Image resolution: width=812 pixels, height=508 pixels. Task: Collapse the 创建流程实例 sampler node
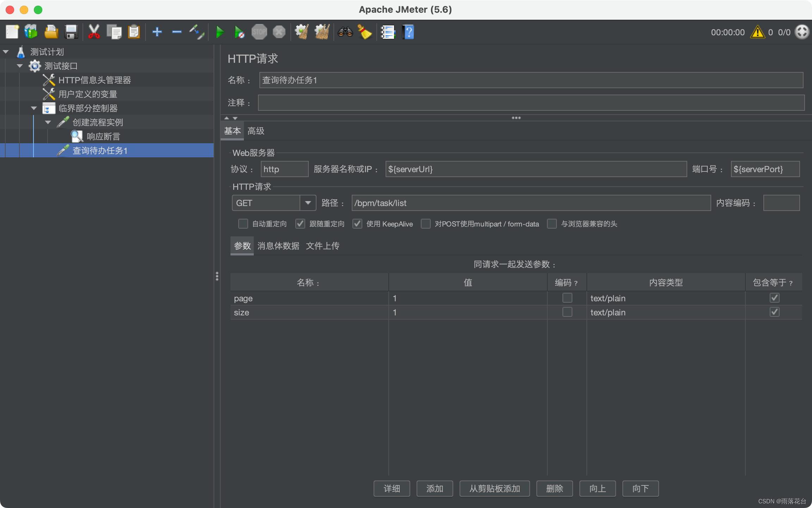point(48,122)
